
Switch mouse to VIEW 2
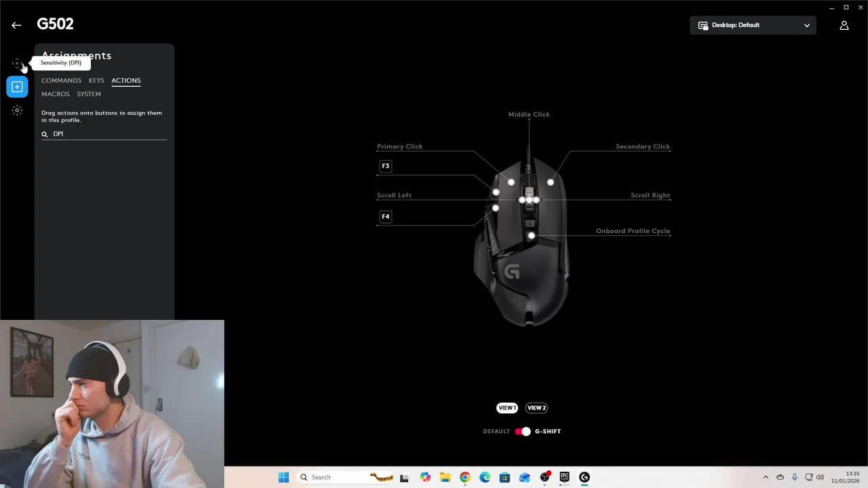tap(536, 408)
